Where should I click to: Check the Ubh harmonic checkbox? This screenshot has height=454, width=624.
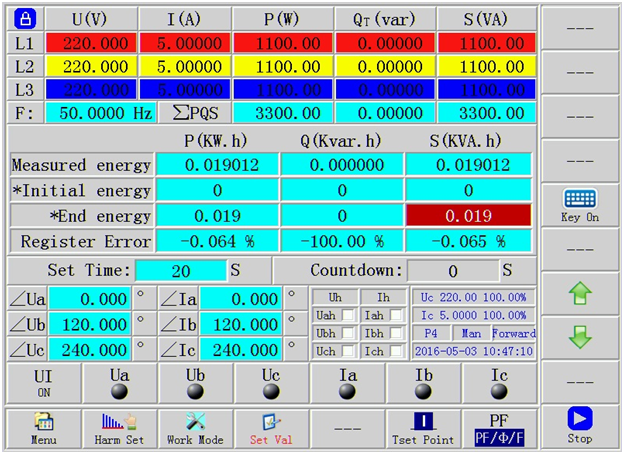(348, 333)
